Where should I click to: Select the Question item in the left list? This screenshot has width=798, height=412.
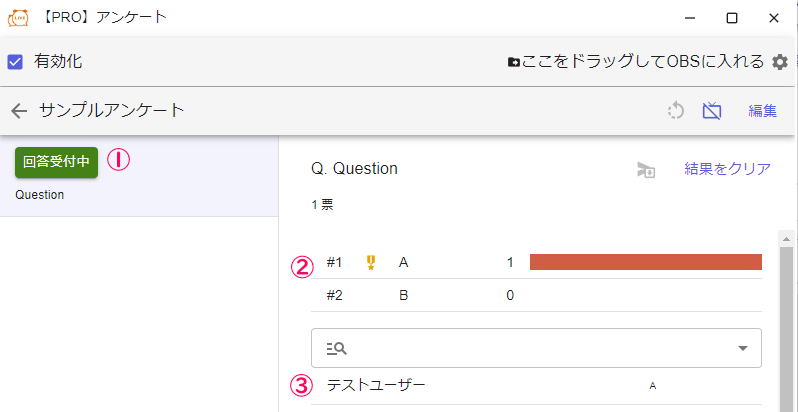pyautogui.click(x=40, y=195)
